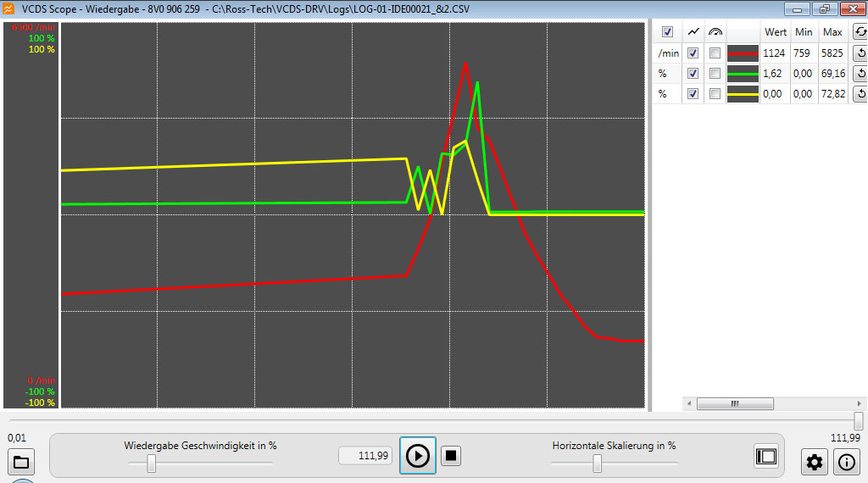Reset the yellow % channel row

coord(859,94)
